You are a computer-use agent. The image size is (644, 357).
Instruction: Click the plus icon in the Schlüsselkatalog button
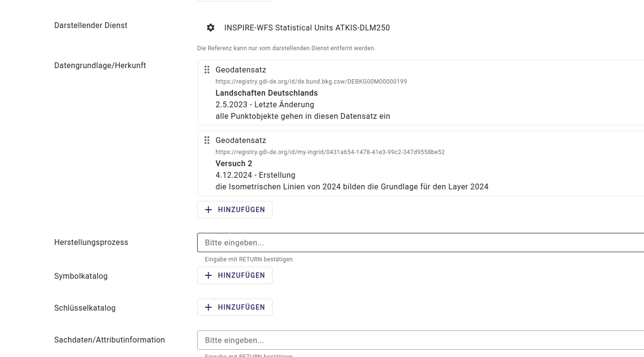pyautogui.click(x=208, y=307)
